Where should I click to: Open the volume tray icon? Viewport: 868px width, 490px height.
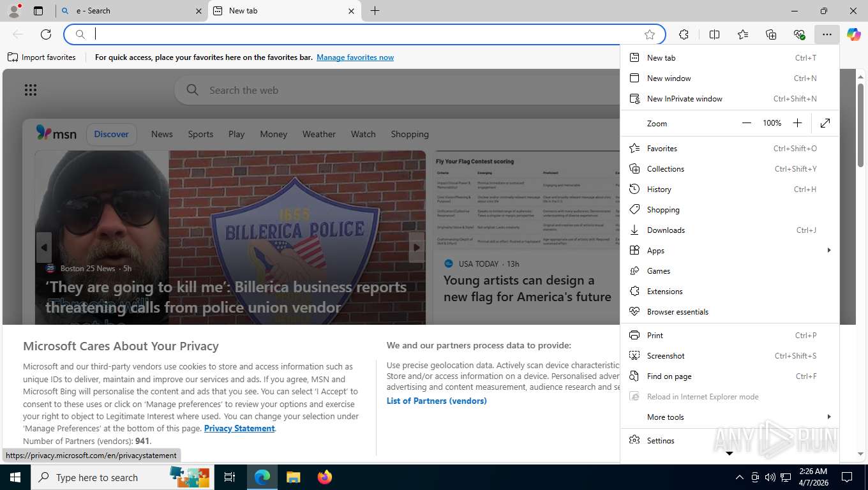pos(770,477)
